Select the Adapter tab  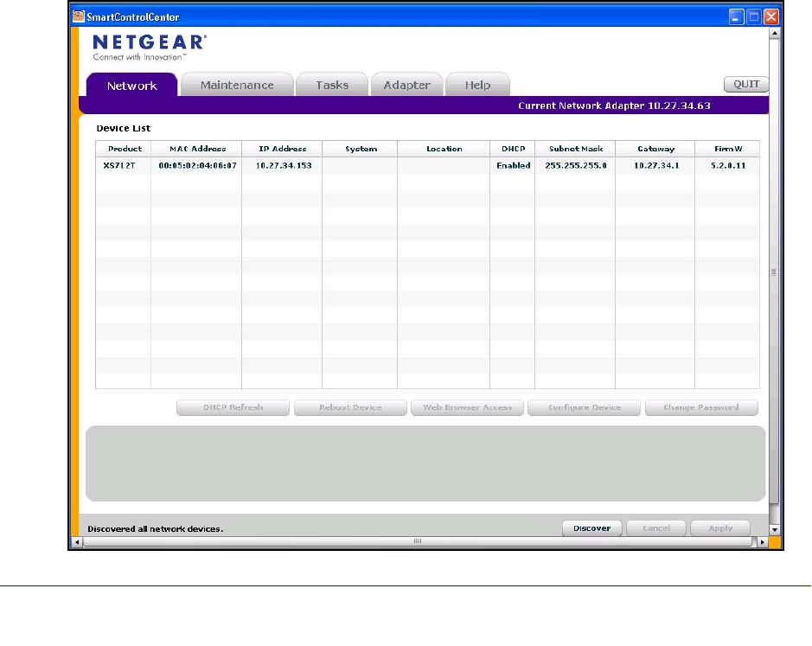(x=406, y=85)
